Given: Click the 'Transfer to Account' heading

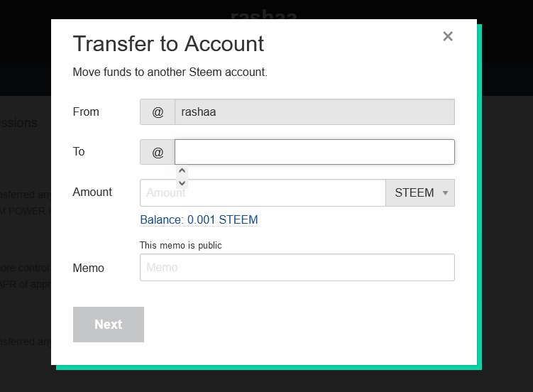Looking at the screenshot, I should 168,44.
